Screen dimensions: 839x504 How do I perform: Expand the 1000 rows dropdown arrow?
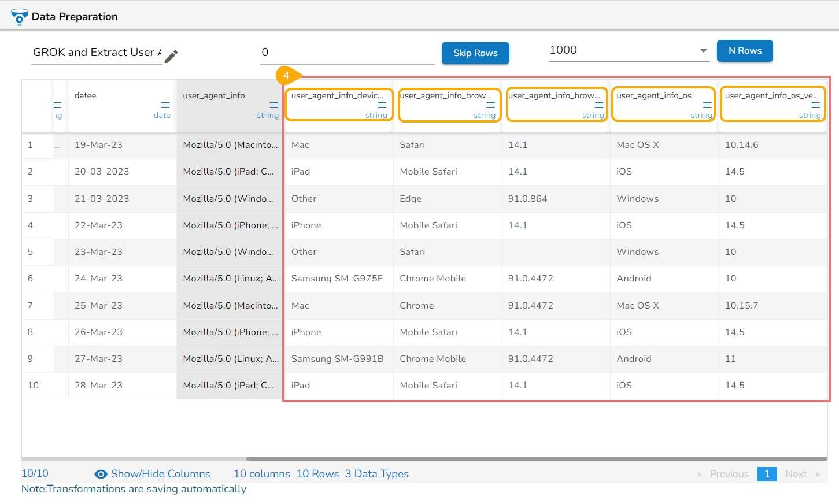click(x=703, y=51)
